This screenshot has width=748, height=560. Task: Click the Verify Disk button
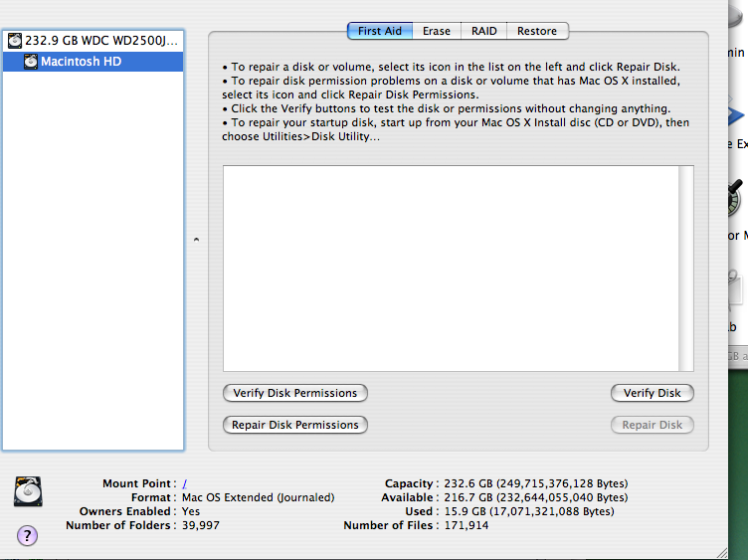click(x=653, y=393)
